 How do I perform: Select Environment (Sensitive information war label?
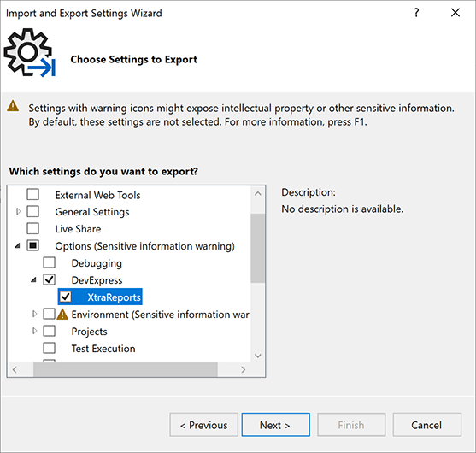pos(161,315)
